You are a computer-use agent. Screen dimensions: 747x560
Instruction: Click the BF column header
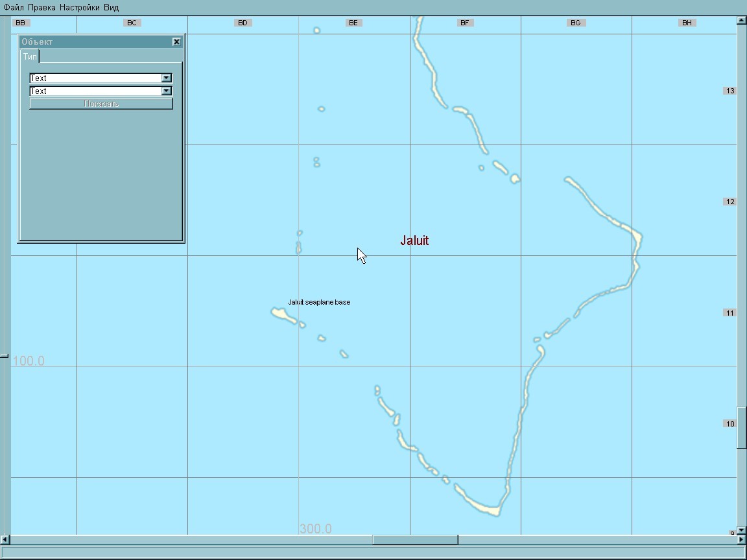[465, 23]
